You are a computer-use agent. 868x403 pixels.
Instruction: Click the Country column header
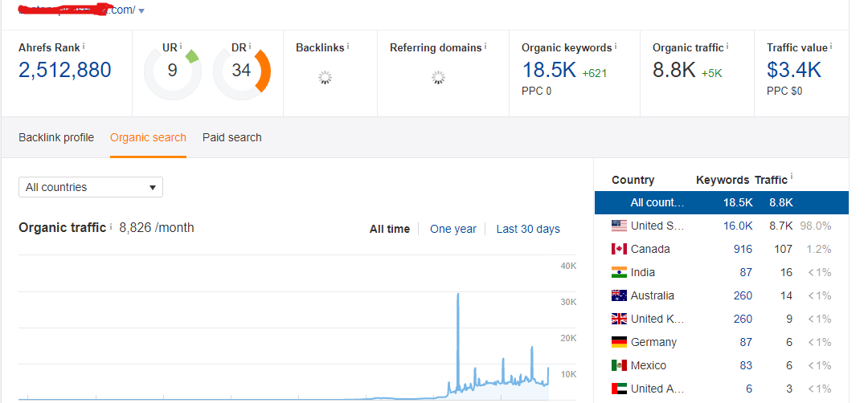tap(633, 180)
